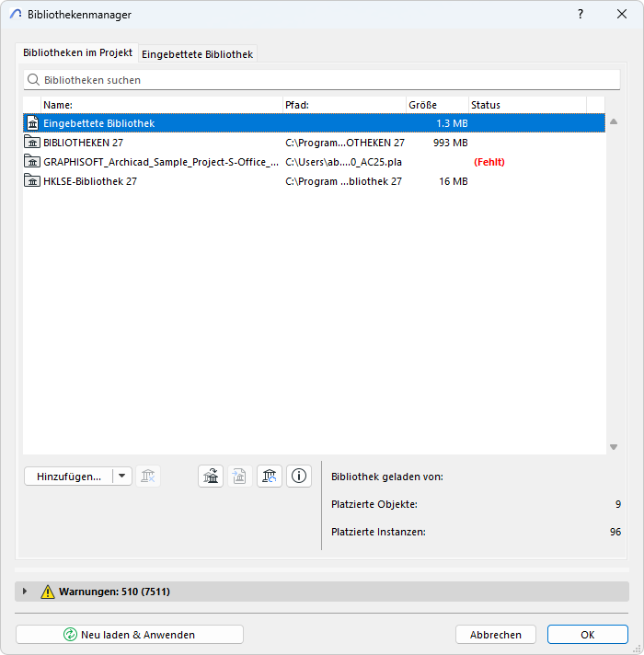Image resolution: width=644 pixels, height=655 pixels.
Task: Click the list scroll up arrow
Action: coord(614,121)
